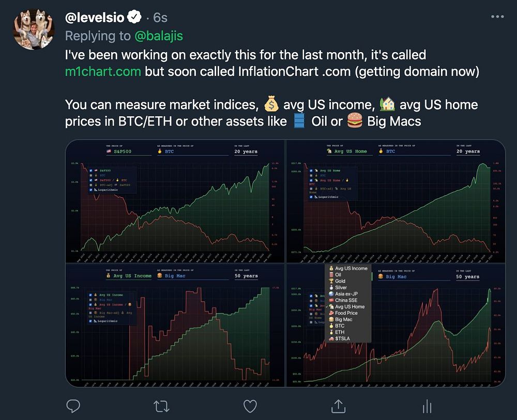Screen dimensions: 517x420
Task: Select ETH from the asset dropdown list
Action: pyautogui.click(x=339, y=332)
